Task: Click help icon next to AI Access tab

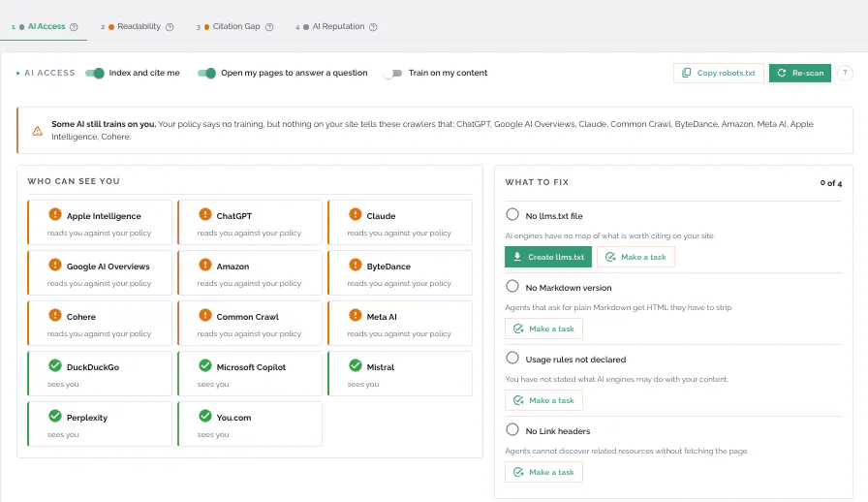Action: [74, 27]
